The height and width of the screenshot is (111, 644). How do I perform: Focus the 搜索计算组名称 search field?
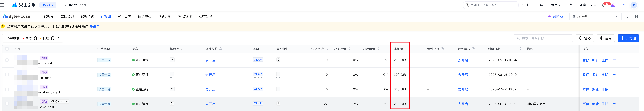click(x=543, y=38)
